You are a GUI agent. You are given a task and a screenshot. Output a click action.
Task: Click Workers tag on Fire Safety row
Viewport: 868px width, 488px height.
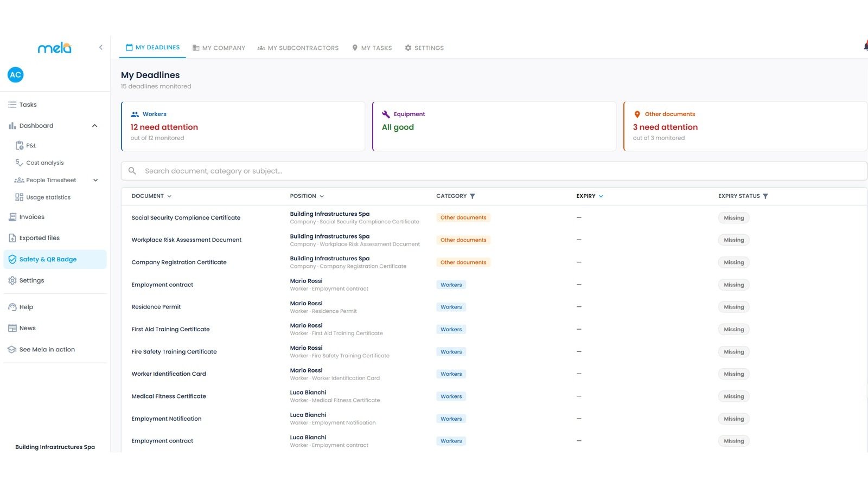pyautogui.click(x=451, y=352)
